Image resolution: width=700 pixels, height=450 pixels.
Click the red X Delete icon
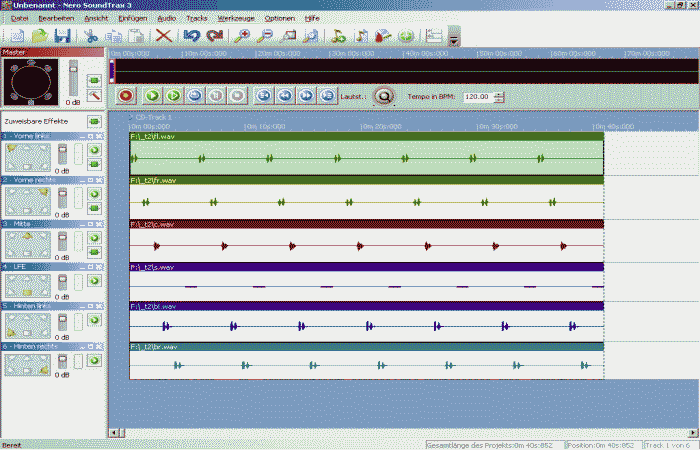tap(163, 37)
